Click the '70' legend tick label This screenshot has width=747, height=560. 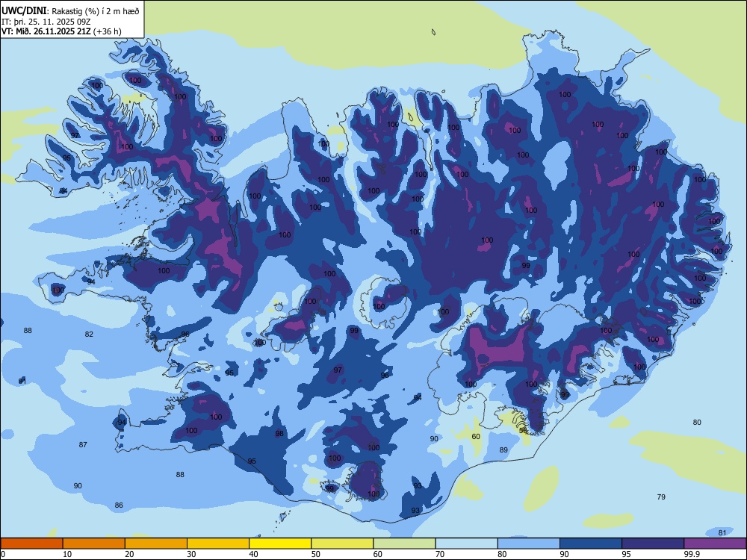[440, 554]
